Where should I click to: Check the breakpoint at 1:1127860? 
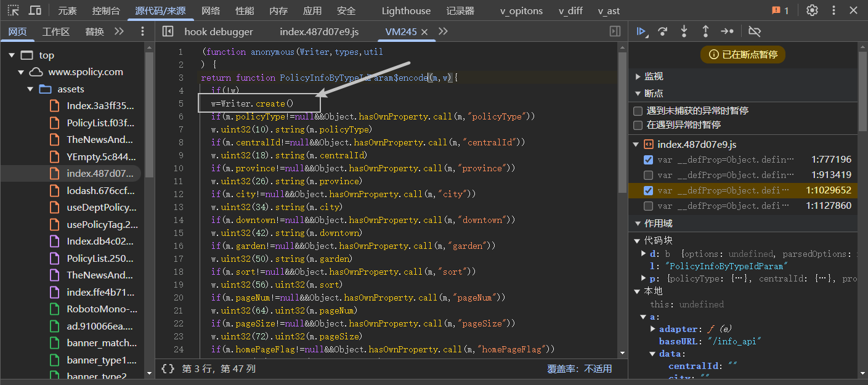[648, 206]
